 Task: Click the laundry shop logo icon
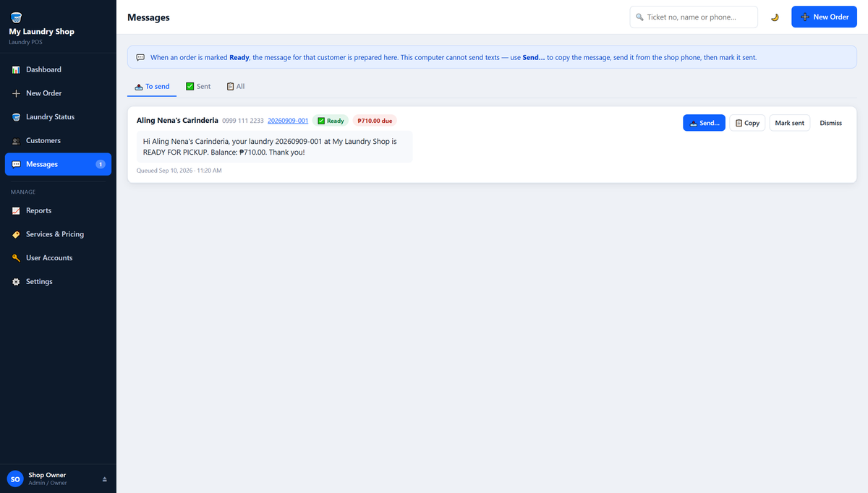point(16,17)
